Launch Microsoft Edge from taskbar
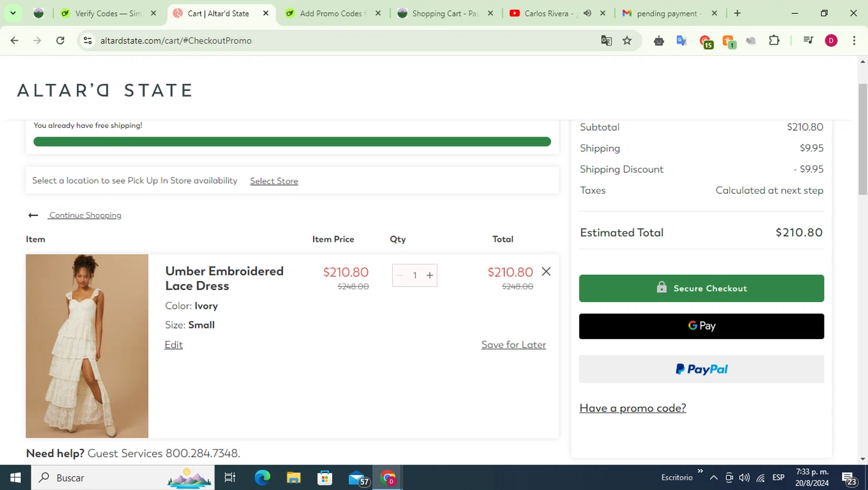The image size is (868, 490). click(x=262, y=477)
